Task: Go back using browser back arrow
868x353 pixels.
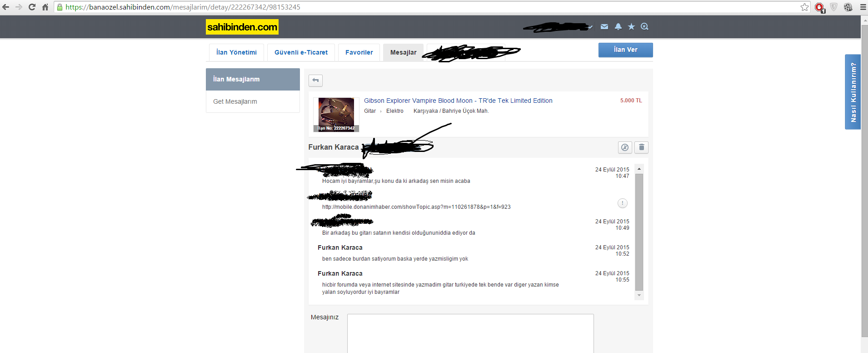Action: [6, 7]
